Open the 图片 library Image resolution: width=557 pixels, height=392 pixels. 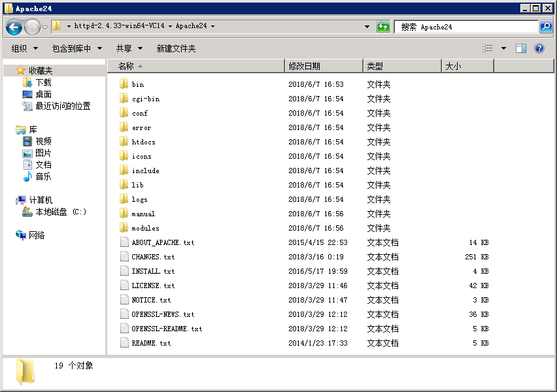[x=43, y=153]
